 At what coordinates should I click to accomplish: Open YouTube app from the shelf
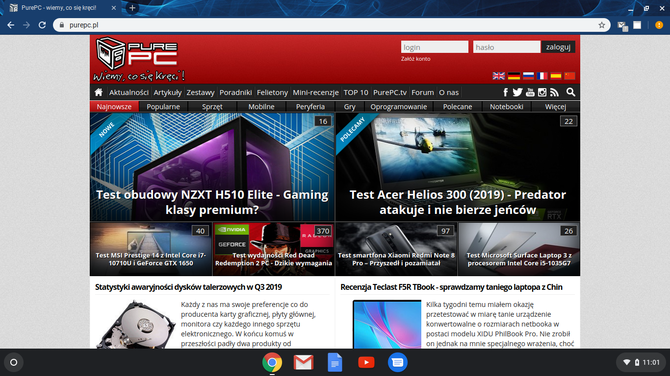pyautogui.click(x=366, y=362)
